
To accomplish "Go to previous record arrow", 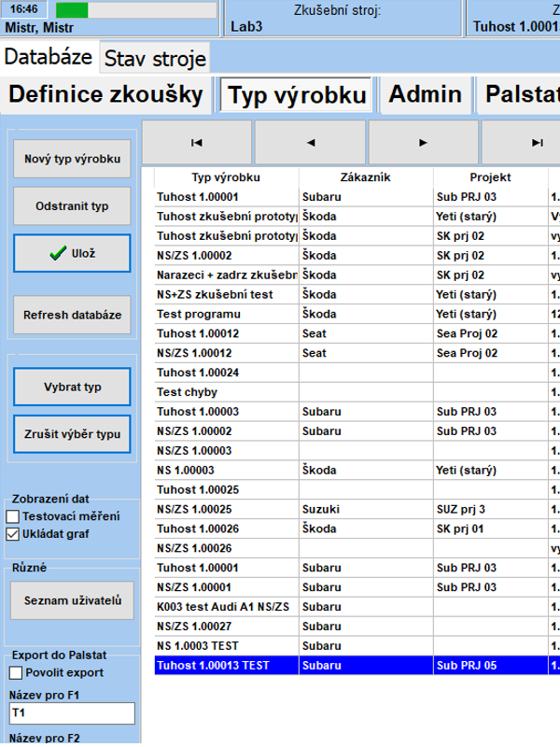I will 311,143.
